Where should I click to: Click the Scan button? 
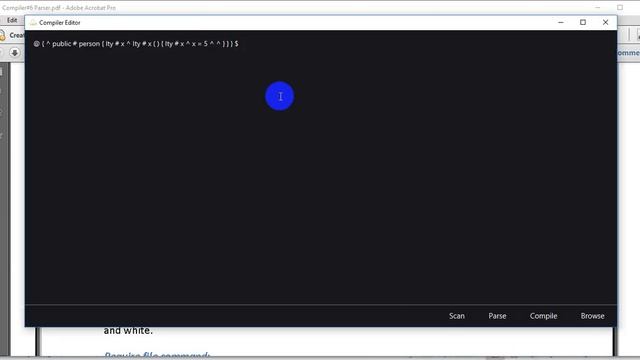coord(457,316)
